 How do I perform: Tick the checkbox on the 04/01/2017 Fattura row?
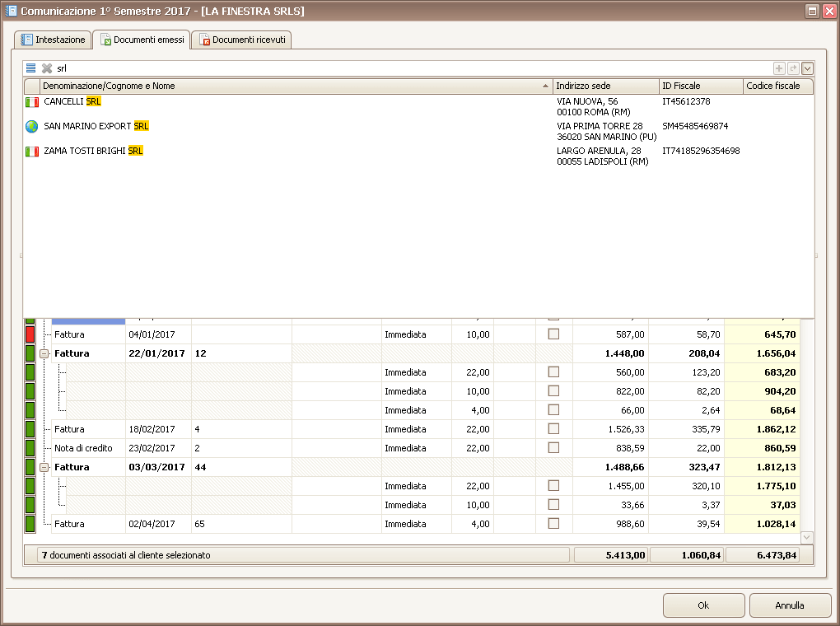coord(553,334)
